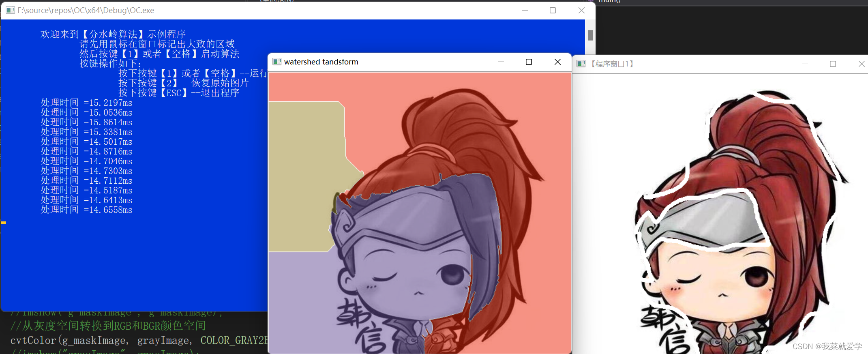
Task: Click the line 按下按键【2】--恢复原始图片
Action: [184, 83]
